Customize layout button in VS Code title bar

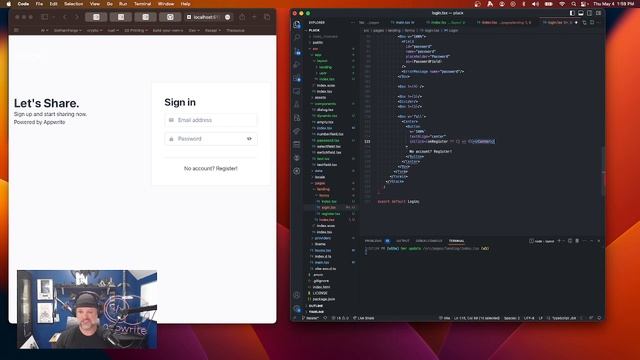[598, 13]
